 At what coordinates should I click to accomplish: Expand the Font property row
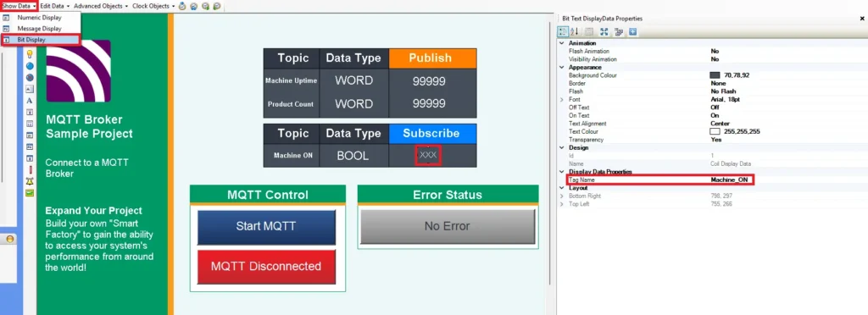click(x=563, y=99)
